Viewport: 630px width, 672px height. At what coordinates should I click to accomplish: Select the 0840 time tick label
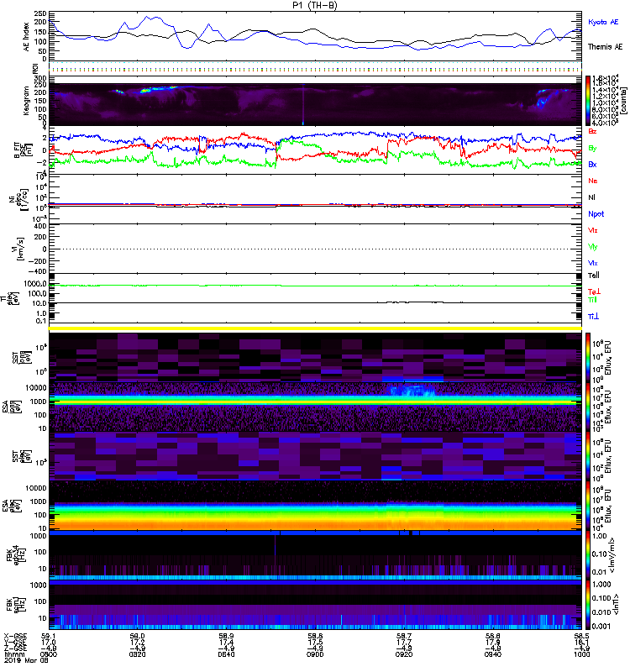[226, 654]
